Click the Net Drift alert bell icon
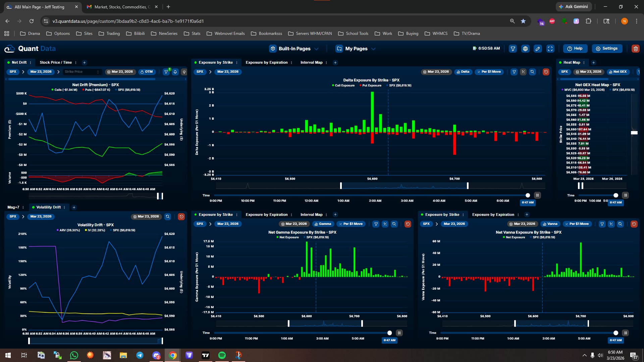 point(175,72)
